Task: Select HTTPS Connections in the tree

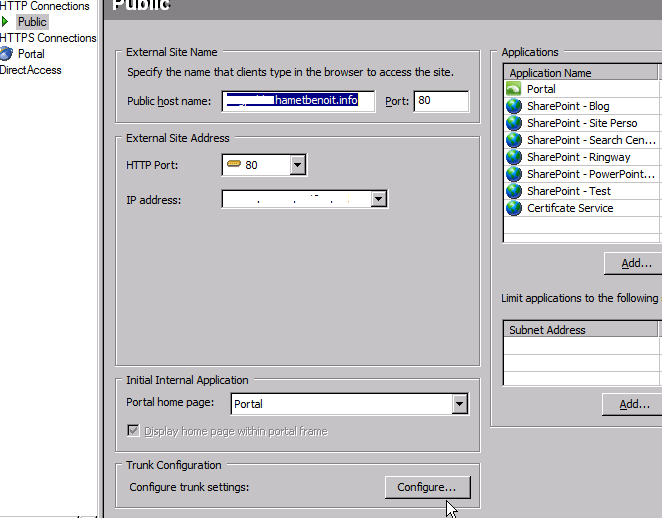Action: pyautogui.click(x=48, y=38)
